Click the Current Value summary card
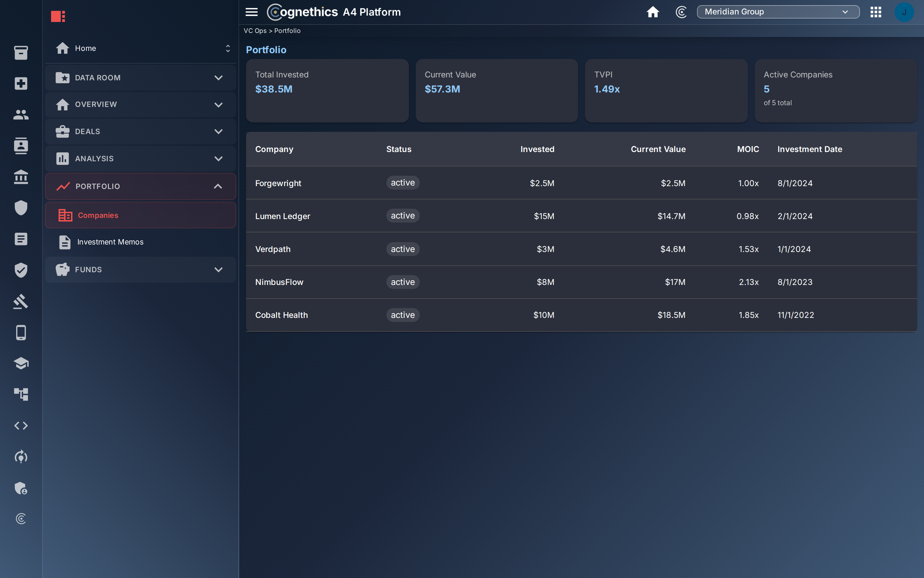Screen dimensions: 924x578 pos(497,90)
